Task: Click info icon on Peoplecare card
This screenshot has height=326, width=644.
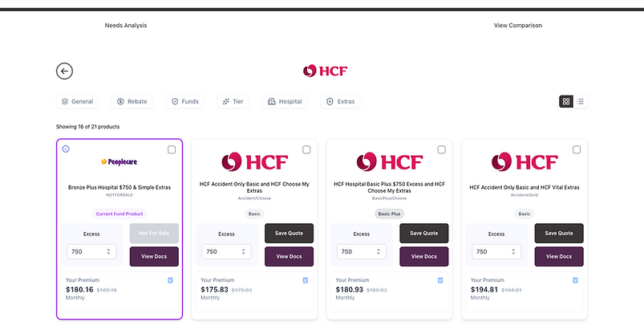Action: tap(66, 149)
